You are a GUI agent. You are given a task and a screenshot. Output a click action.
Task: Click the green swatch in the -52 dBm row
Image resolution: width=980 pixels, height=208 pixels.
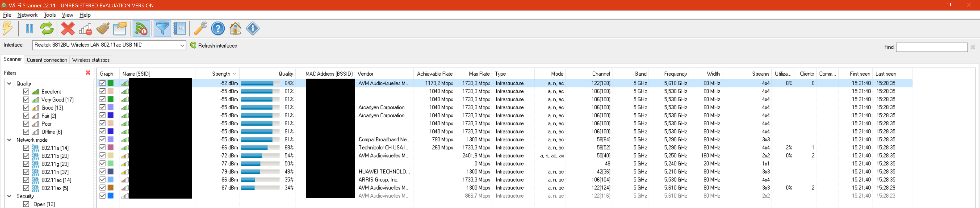click(x=111, y=83)
